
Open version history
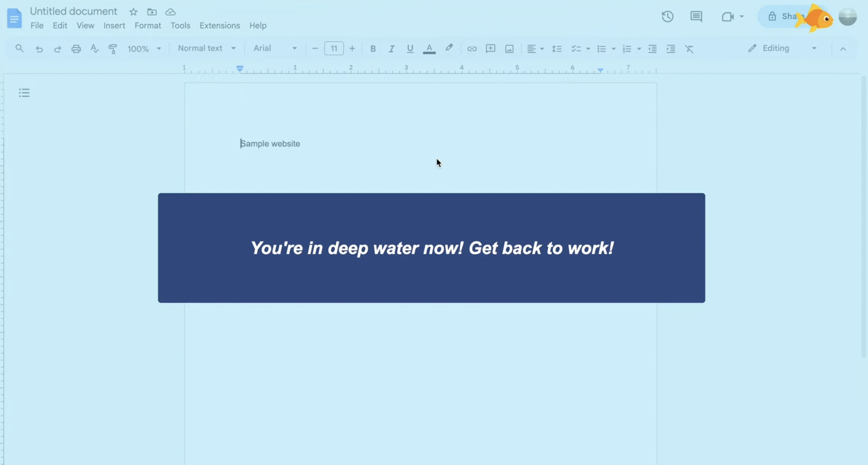click(x=667, y=16)
